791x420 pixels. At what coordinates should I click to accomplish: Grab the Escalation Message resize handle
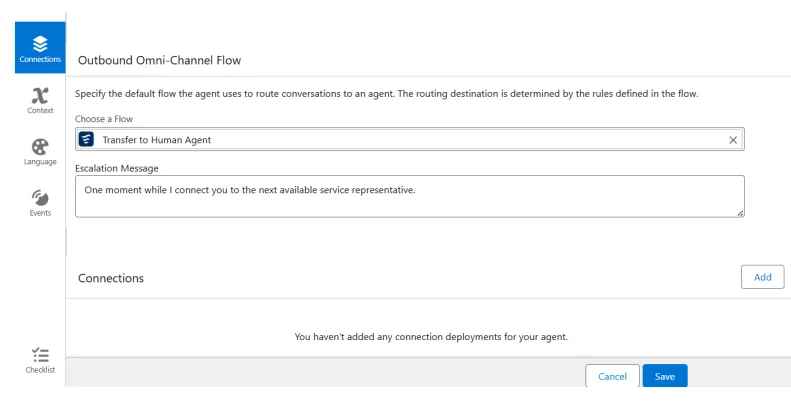(x=740, y=213)
